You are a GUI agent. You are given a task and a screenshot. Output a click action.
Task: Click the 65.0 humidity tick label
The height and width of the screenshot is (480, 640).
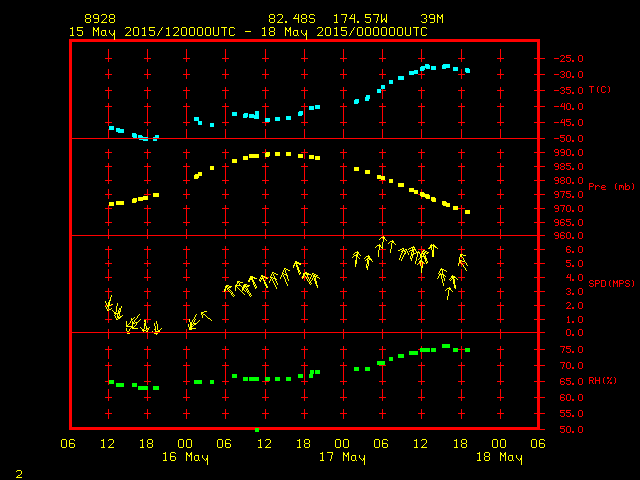tap(571, 382)
